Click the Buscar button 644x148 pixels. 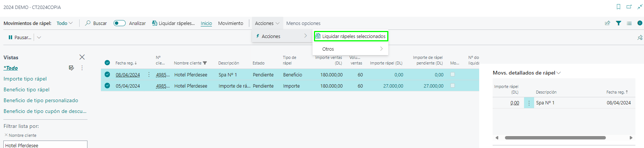tap(96, 23)
